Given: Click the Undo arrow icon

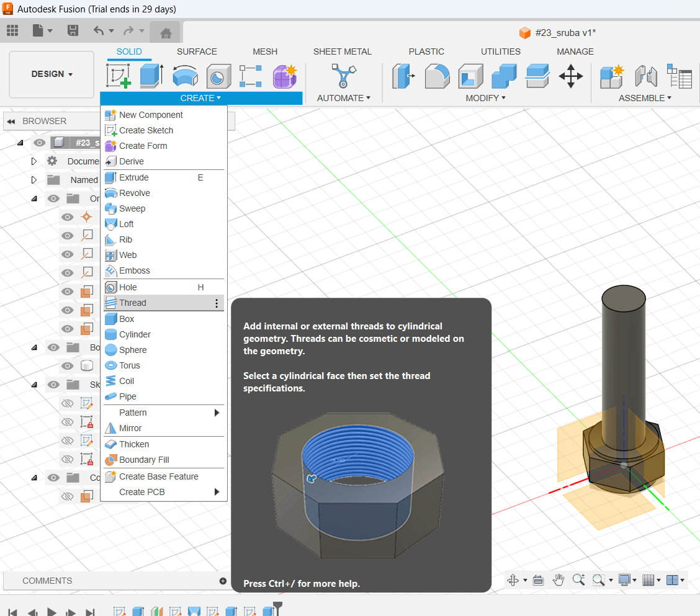Looking at the screenshot, I should (99, 30).
